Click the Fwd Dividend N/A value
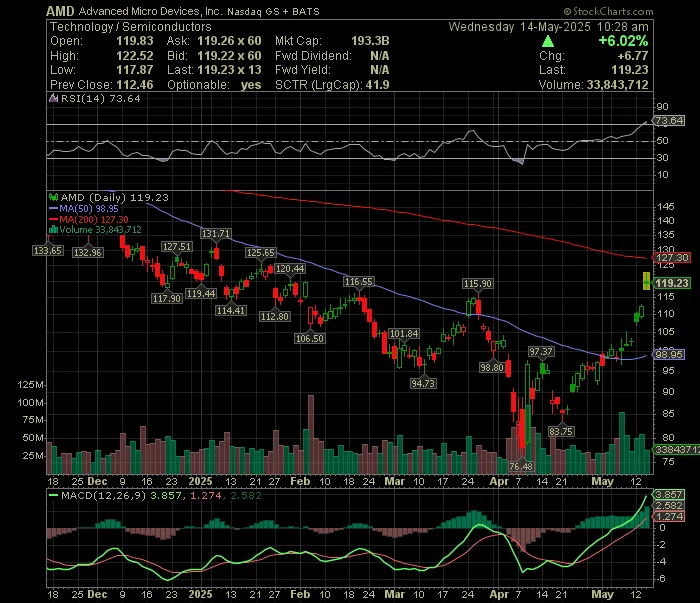This screenshot has height=603, width=700. 379,56
